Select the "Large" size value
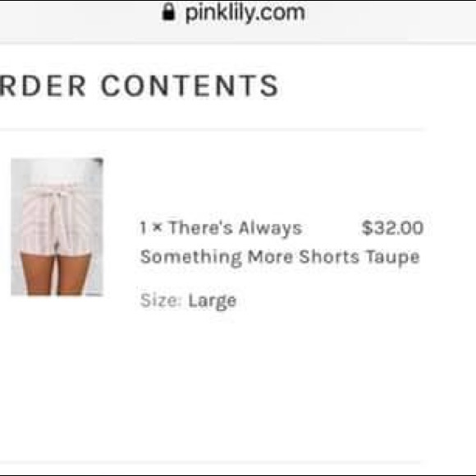 click(x=213, y=301)
